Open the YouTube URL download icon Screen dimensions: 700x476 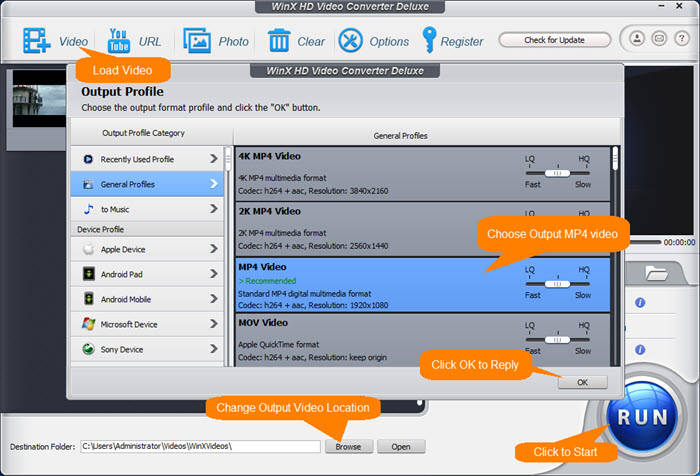(x=118, y=41)
